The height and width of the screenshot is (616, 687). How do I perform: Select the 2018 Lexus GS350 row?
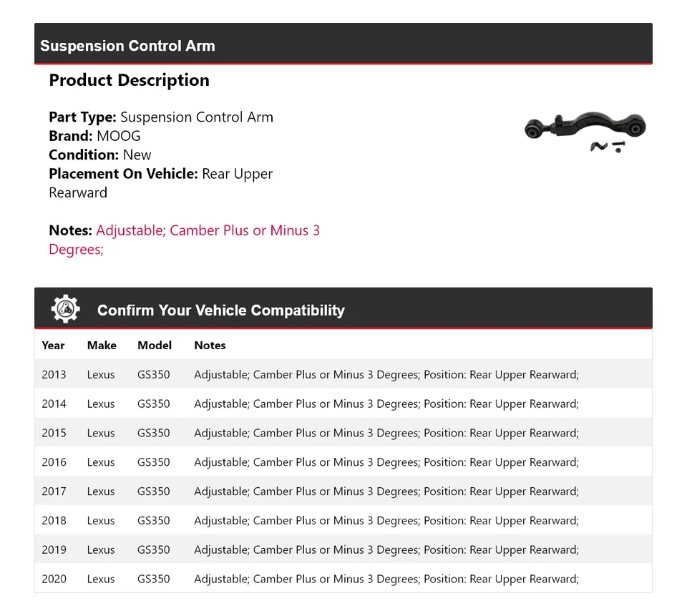[x=343, y=521]
